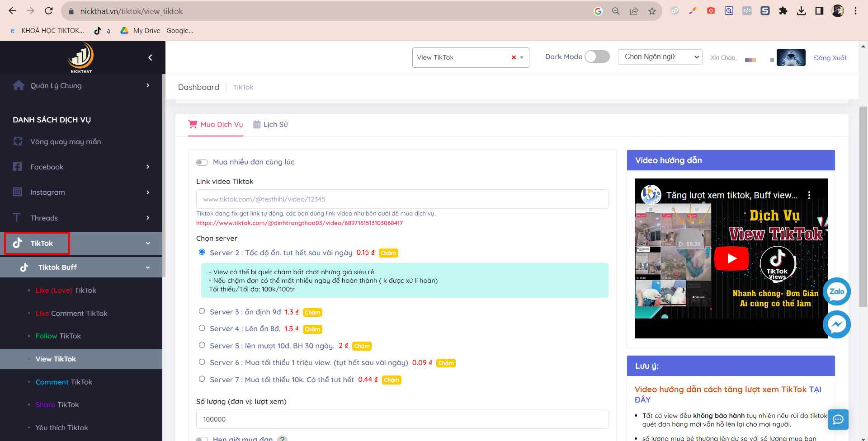Click the Link video Tiktok input field
868x441 pixels.
coord(402,199)
